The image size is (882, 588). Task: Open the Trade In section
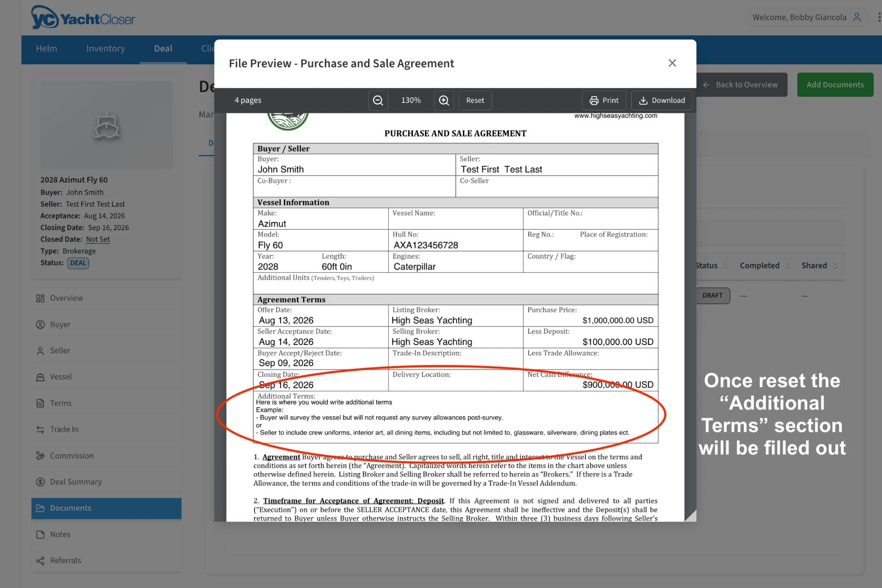tap(106, 429)
